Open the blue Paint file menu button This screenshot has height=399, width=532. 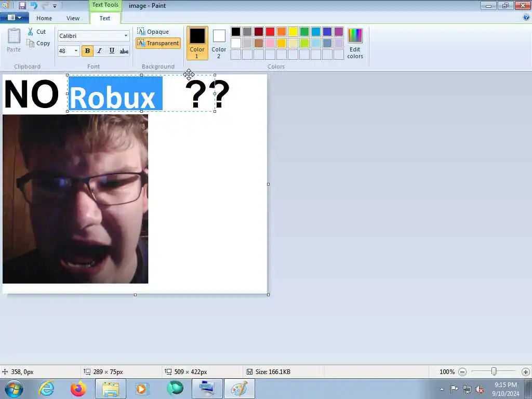pos(14,18)
